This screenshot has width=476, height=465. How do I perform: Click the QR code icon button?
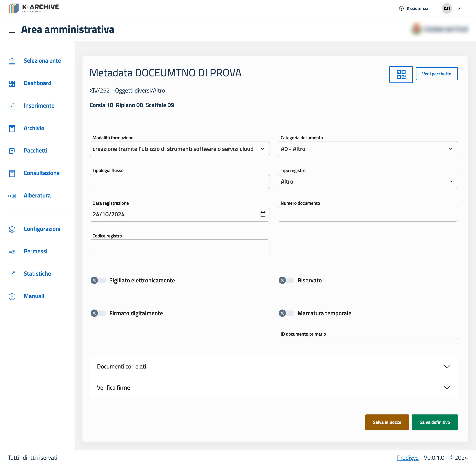point(401,75)
